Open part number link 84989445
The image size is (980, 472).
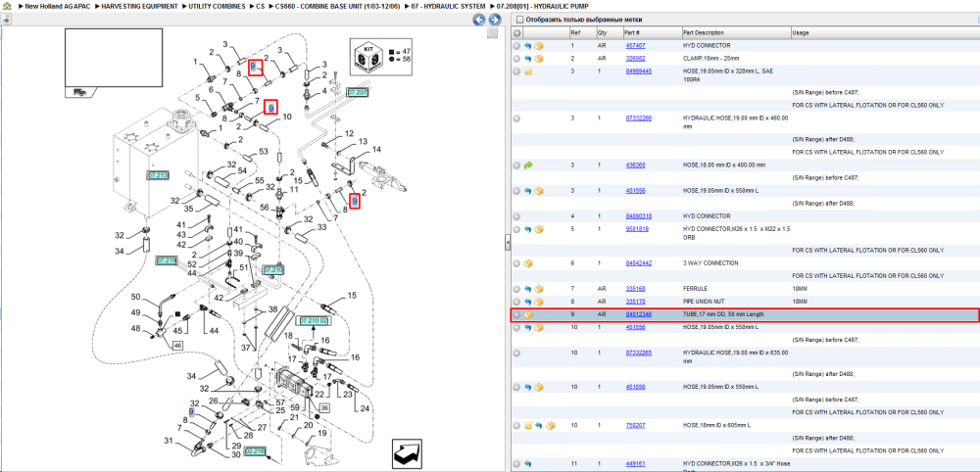639,71
